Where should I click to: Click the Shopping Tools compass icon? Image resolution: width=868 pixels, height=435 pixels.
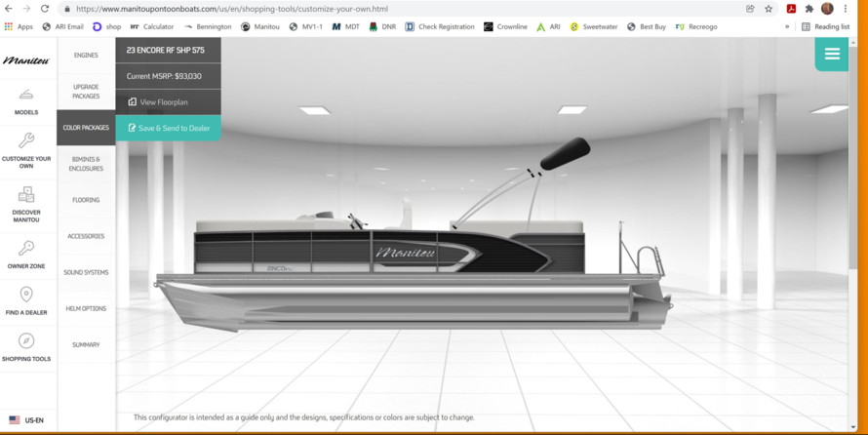[x=26, y=340]
